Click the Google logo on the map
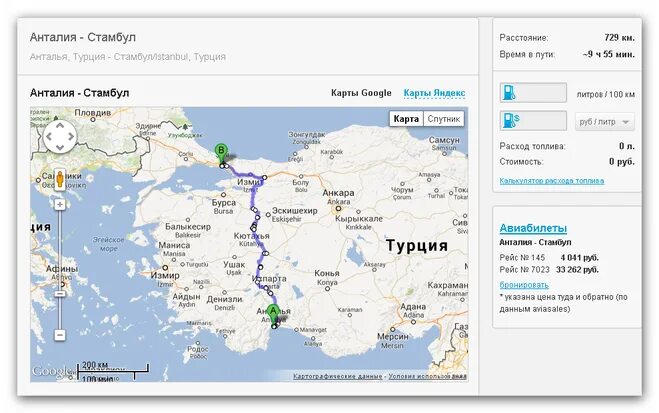 coord(52,371)
